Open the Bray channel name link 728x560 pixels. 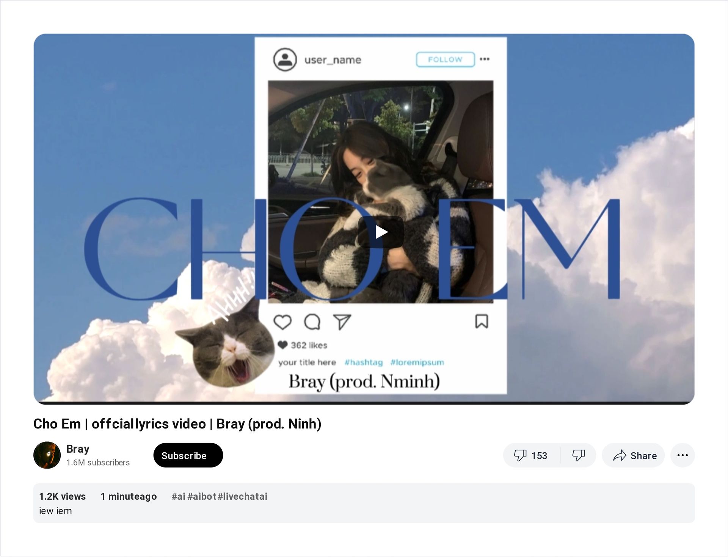pyautogui.click(x=78, y=449)
